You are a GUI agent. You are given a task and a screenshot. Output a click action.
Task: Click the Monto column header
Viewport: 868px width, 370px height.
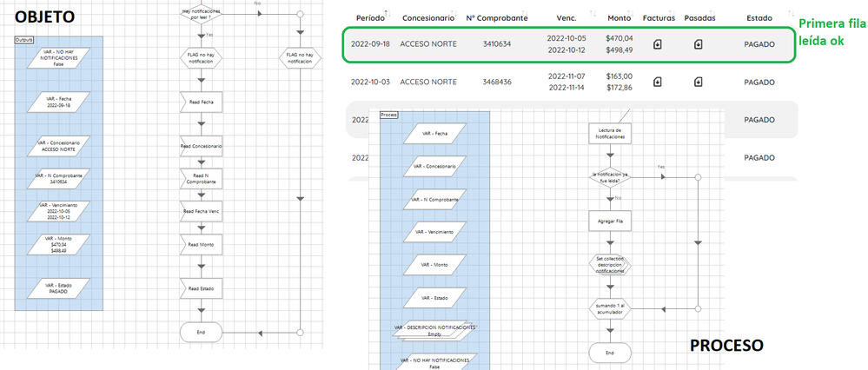coord(620,18)
